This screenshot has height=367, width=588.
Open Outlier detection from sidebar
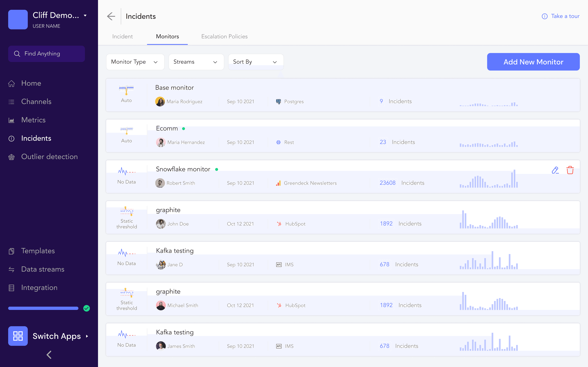(49, 157)
